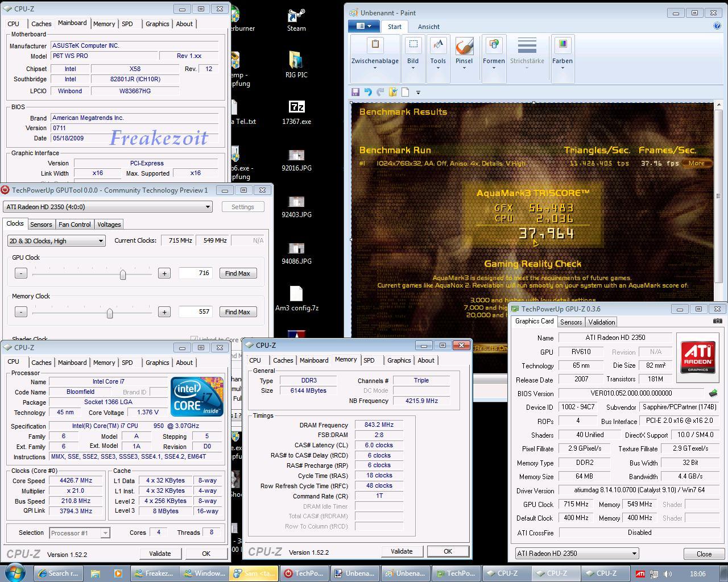Expand the Customize Quick Access Toolbar arrow in Paint
Viewport: 728px width, 582px height.
click(418, 92)
